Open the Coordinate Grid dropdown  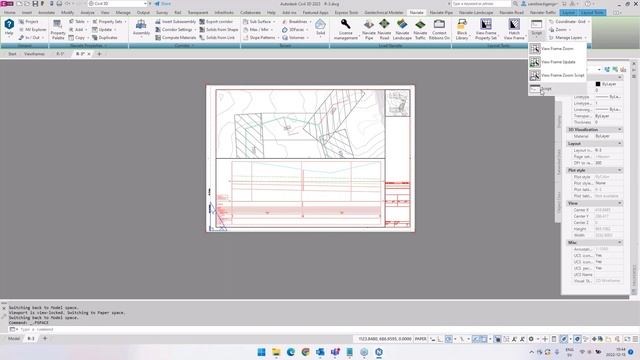569,21
